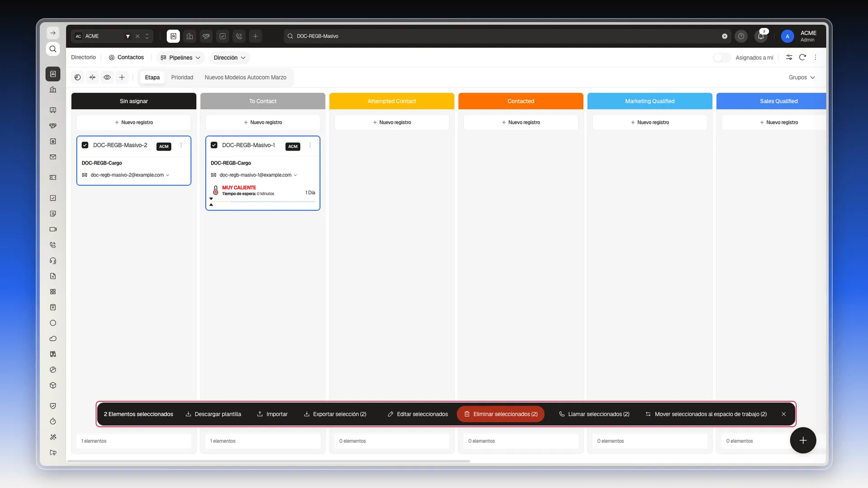Open the headset support icon in sidebar
Screen dimensions: 868x488
53,261
